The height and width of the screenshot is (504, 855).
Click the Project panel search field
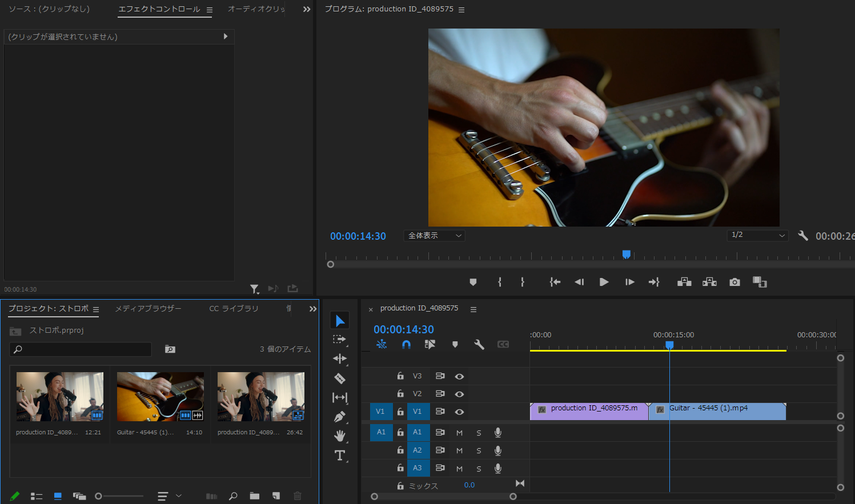[x=81, y=349]
